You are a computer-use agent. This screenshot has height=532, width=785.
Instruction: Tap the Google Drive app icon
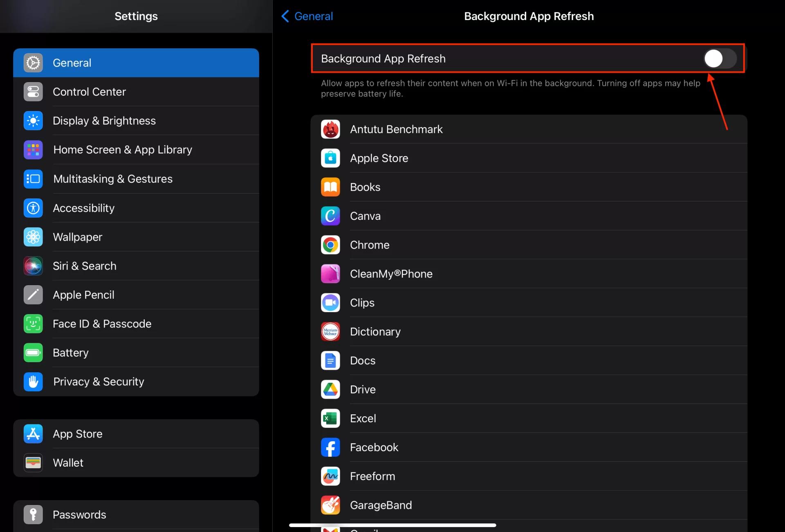click(x=330, y=390)
